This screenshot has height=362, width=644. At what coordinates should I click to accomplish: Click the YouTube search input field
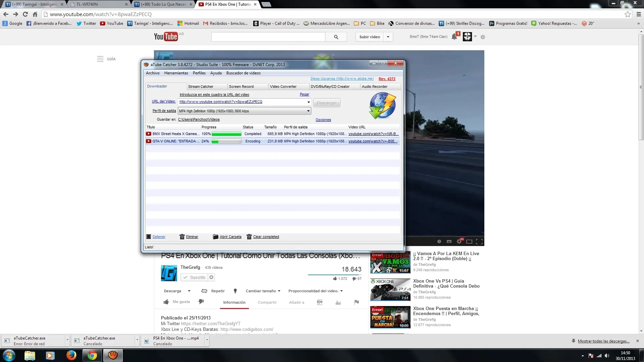point(268,37)
